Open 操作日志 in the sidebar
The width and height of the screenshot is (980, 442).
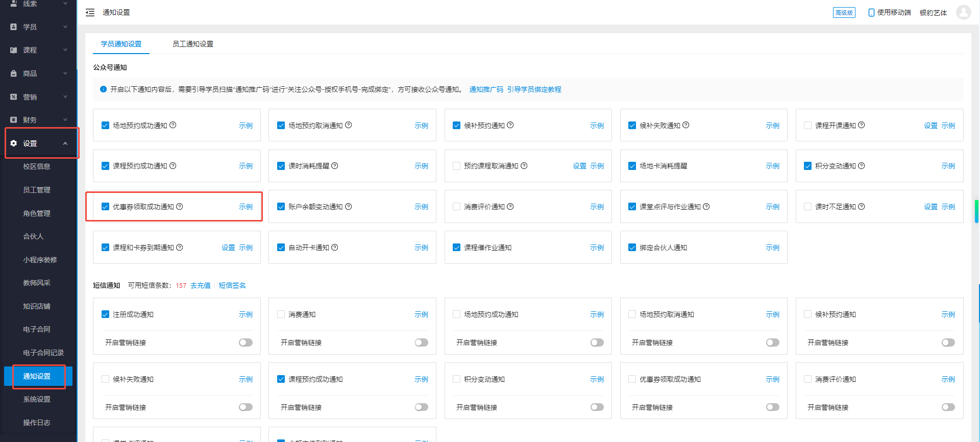point(37,423)
